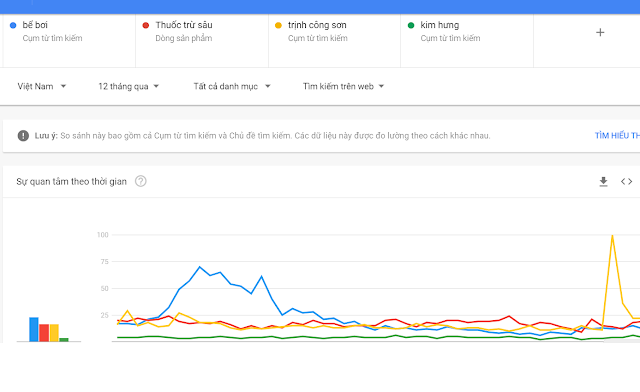
Task: Open the TÌM HIỂU THÊM link
Action: click(617, 136)
